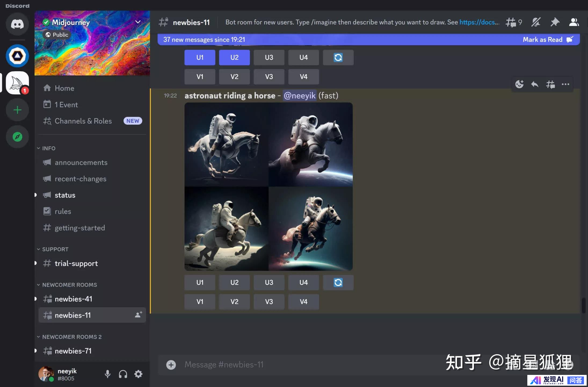Image resolution: width=588 pixels, height=387 pixels.
Task: Open Discord direct messages home icon
Action: pos(17,24)
